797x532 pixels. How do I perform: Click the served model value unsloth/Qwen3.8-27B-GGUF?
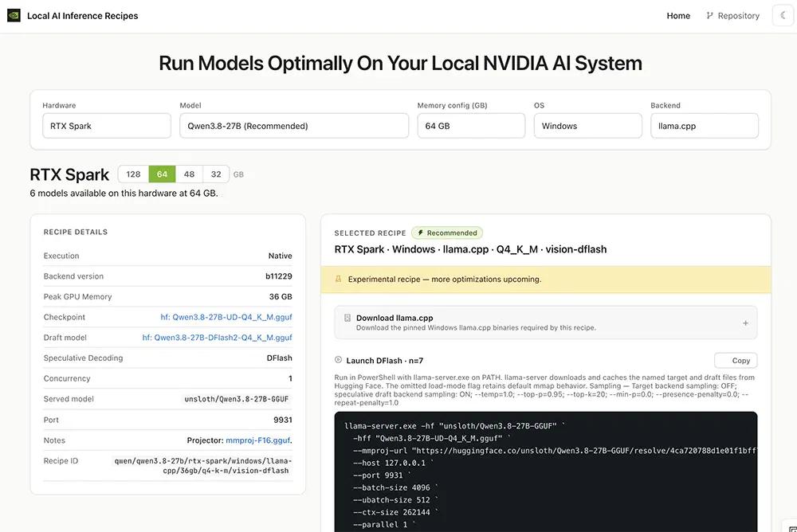(237, 399)
